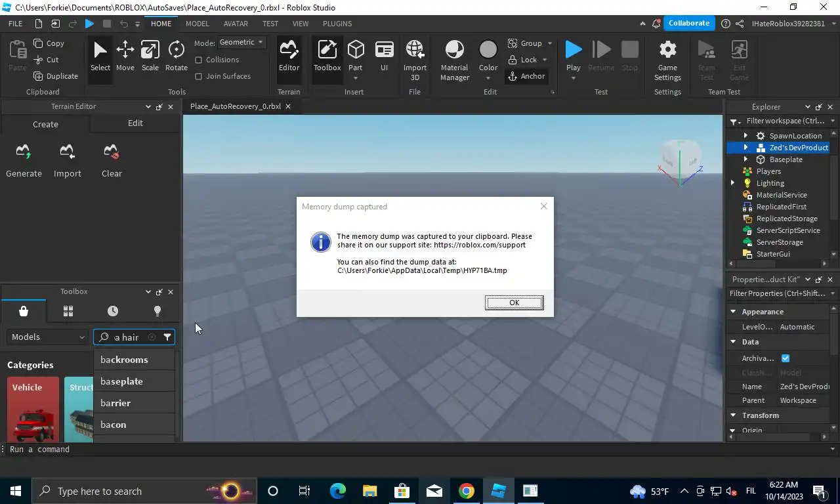Select the baseplate search suggestion
Image resolution: width=840 pixels, height=504 pixels.
[134, 381]
